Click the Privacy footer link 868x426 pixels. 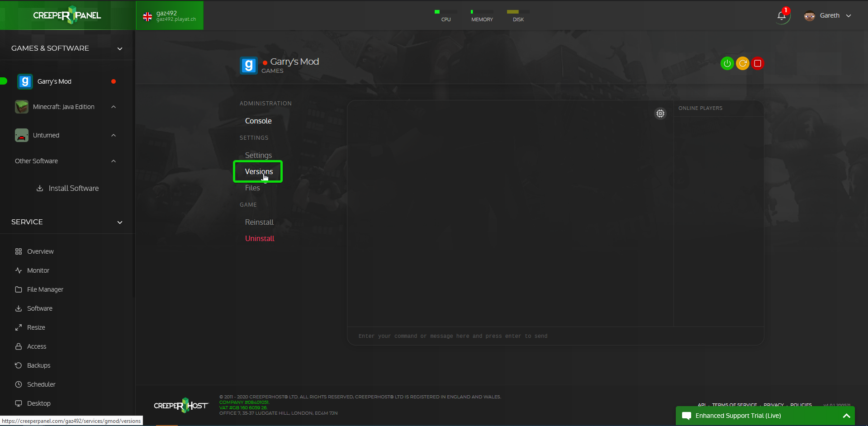[773, 405]
